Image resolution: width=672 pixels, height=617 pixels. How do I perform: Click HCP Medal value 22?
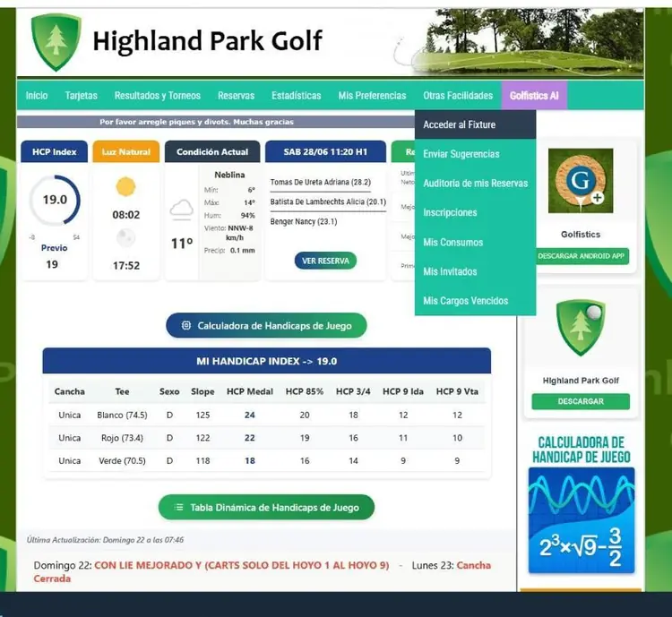point(249,438)
